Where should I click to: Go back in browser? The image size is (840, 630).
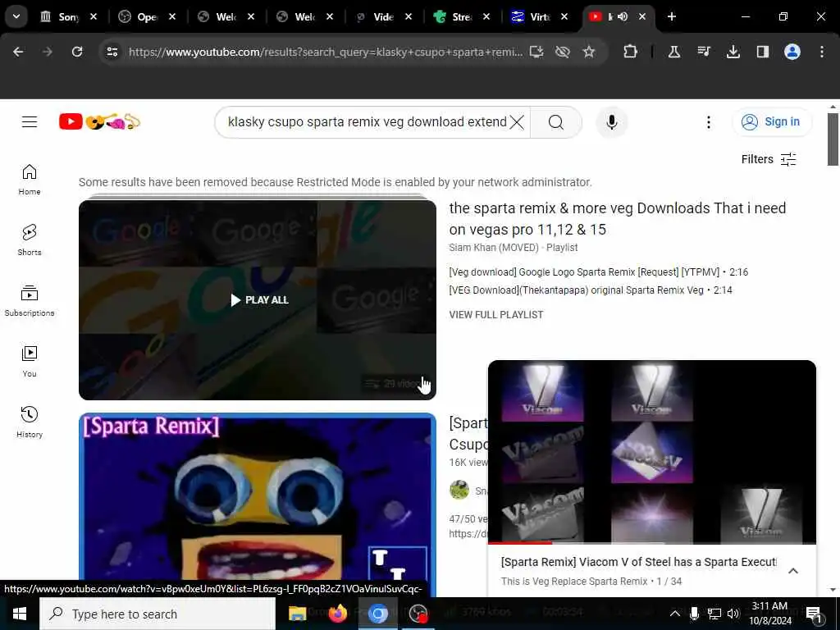point(18,52)
